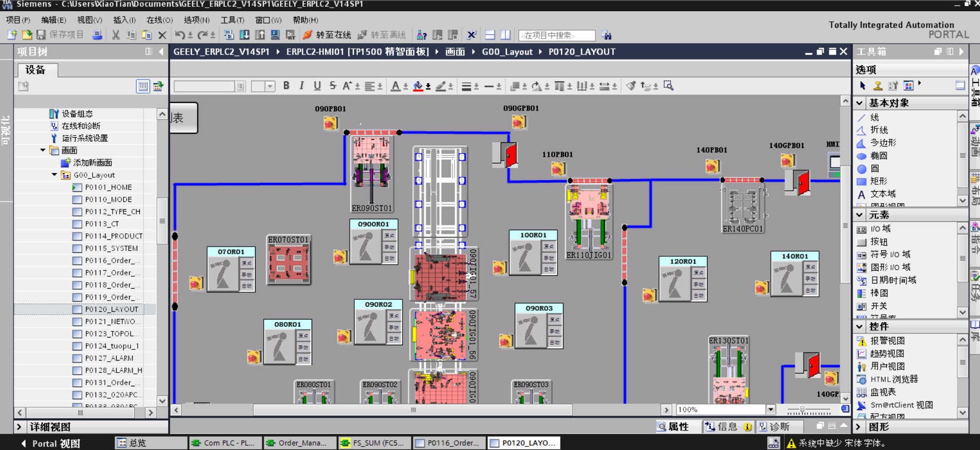
Task: Collapse the 画面 folder in project tree
Action: (x=43, y=150)
